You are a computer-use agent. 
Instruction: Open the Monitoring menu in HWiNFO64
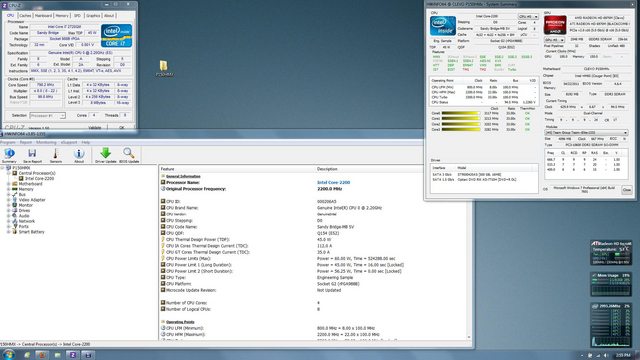point(46,142)
